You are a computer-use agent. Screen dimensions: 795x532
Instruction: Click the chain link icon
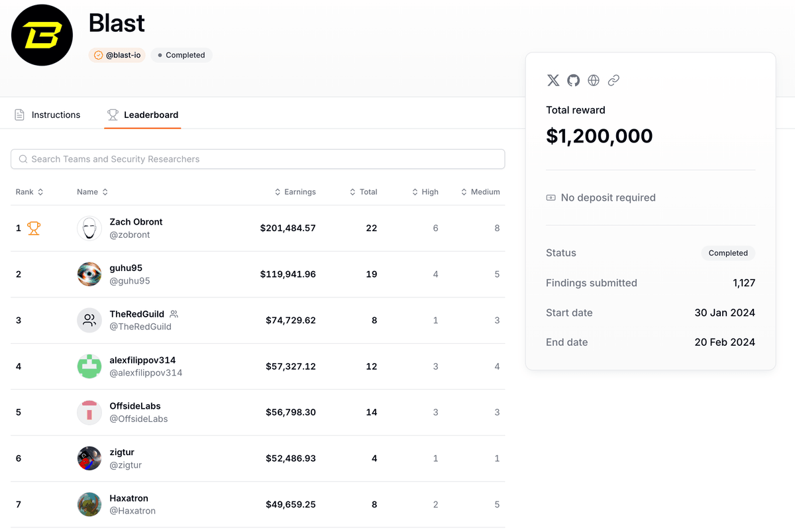(x=613, y=80)
